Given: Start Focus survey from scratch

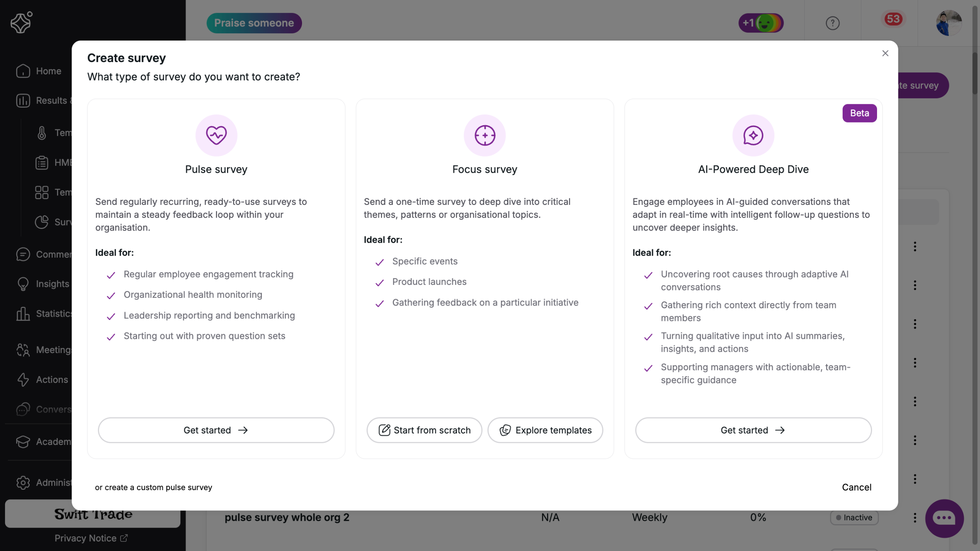Looking at the screenshot, I should pyautogui.click(x=424, y=430).
